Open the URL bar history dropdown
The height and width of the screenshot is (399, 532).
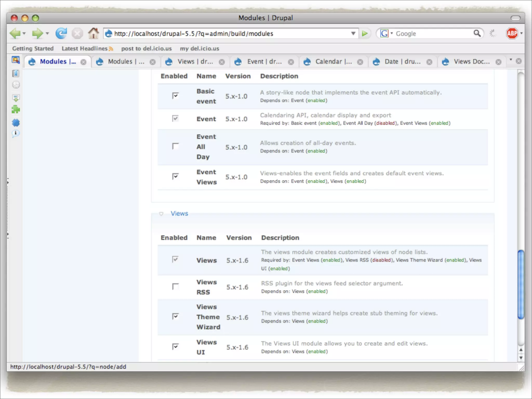tap(353, 34)
